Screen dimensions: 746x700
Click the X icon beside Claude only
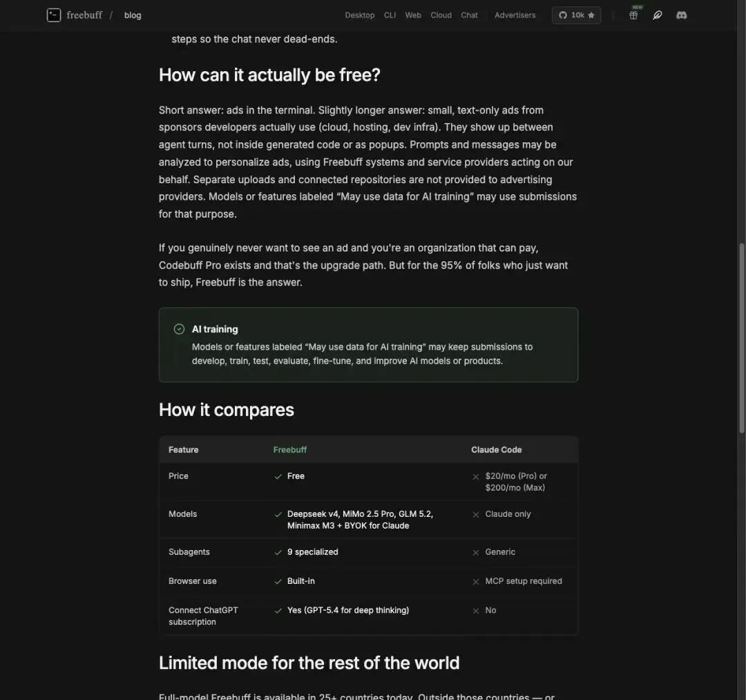point(476,514)
